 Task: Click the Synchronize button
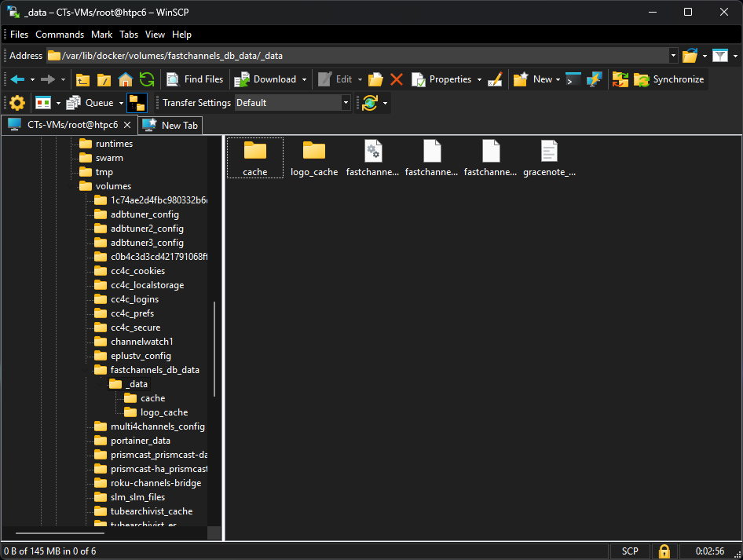pyautogui.click(x=669, y=79)
